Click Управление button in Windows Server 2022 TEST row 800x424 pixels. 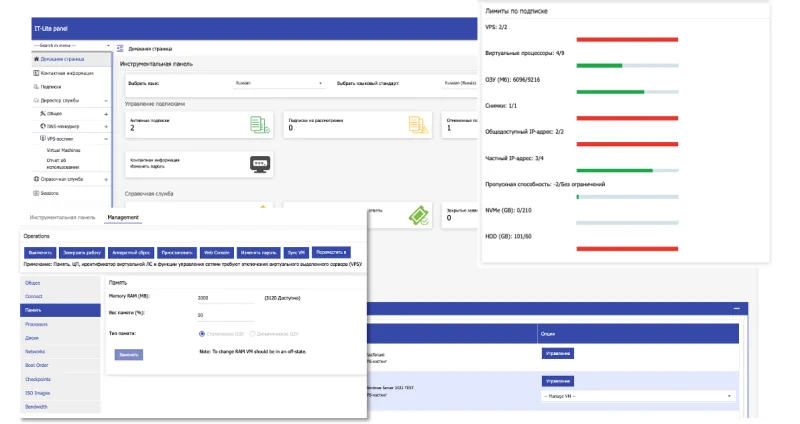(558, 381)
